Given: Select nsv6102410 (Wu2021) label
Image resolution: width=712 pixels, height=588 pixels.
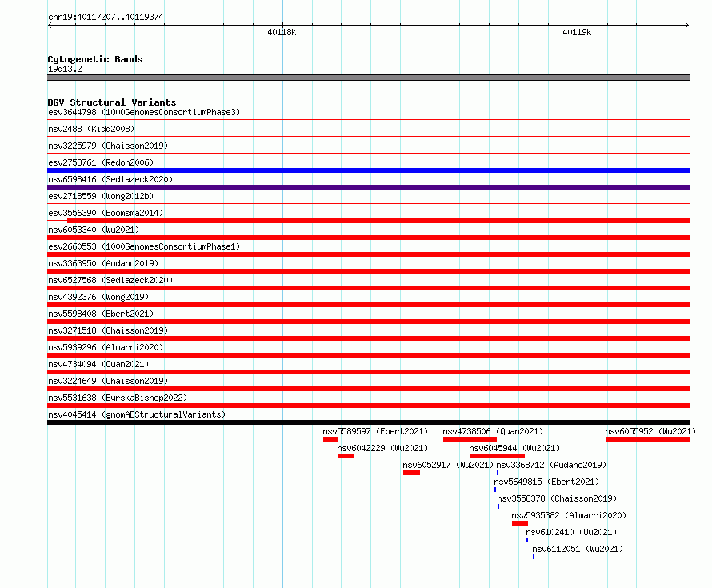Looking at the screenshot, I should click(571, 532).
